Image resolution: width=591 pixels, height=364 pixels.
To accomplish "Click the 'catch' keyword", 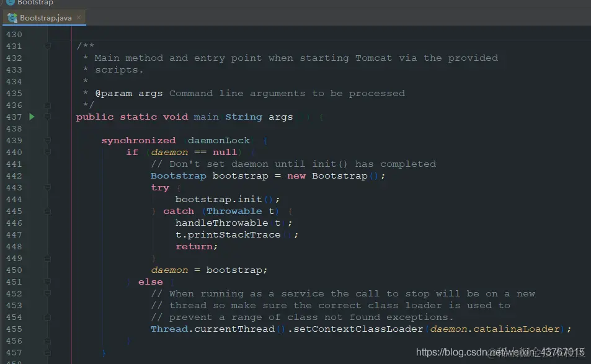I will [x=178, y=211].
